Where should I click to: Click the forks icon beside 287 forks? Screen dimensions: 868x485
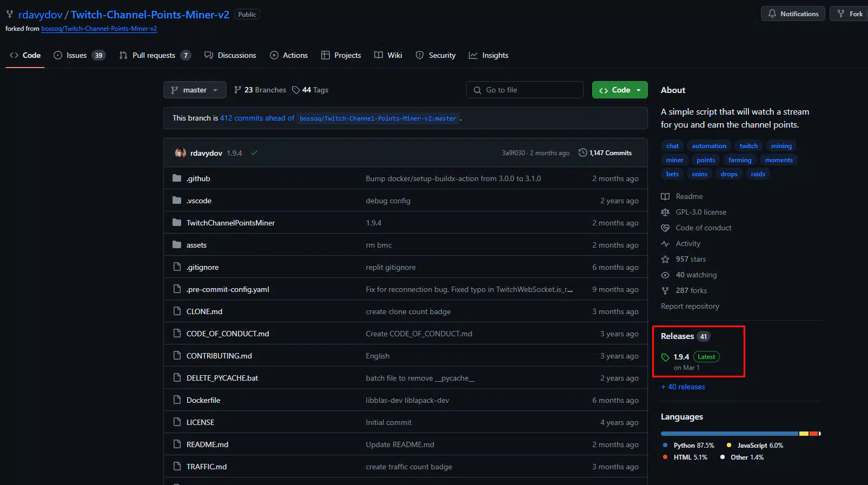(x=665, y=290)
